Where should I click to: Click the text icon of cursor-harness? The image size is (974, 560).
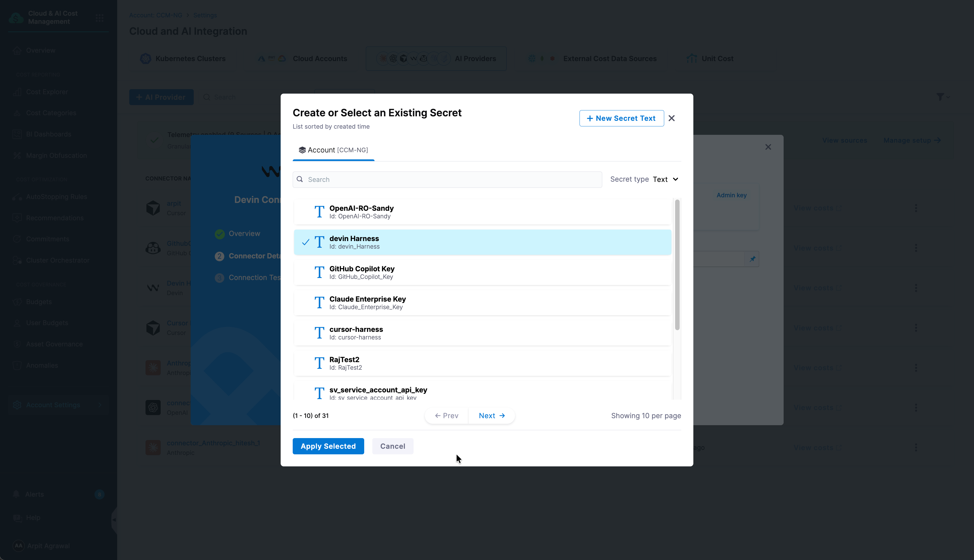tap(319, 333)
